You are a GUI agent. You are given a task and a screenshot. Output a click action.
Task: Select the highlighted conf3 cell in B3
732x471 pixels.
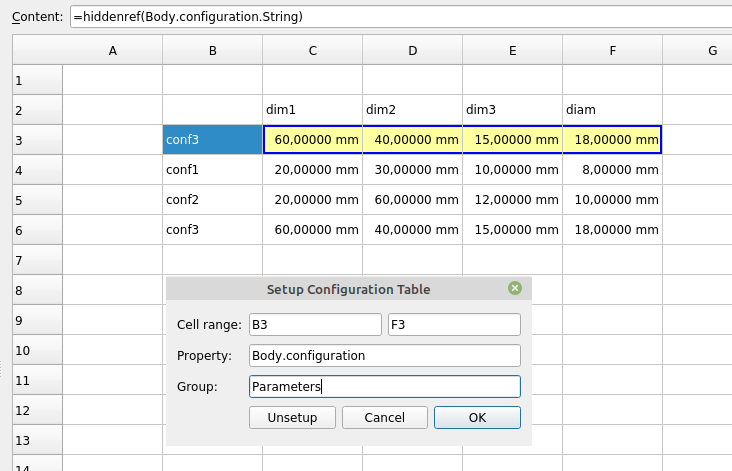click(212, 140)
